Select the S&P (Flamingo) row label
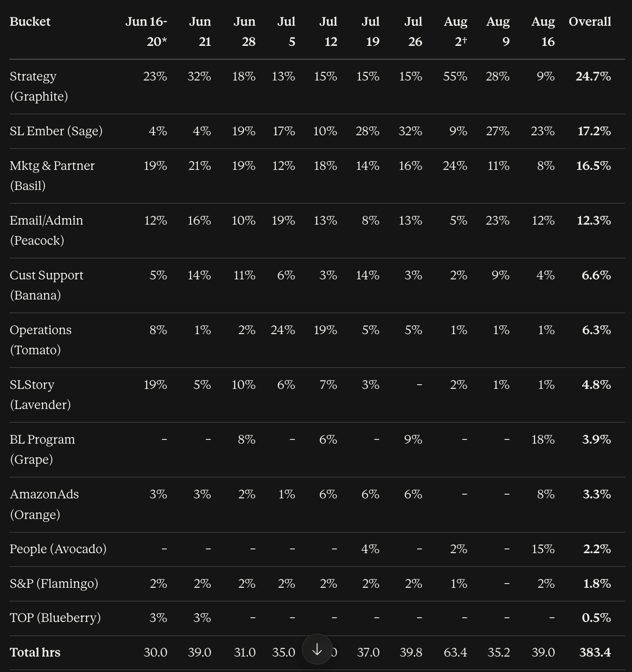 [x=54, y=584]
